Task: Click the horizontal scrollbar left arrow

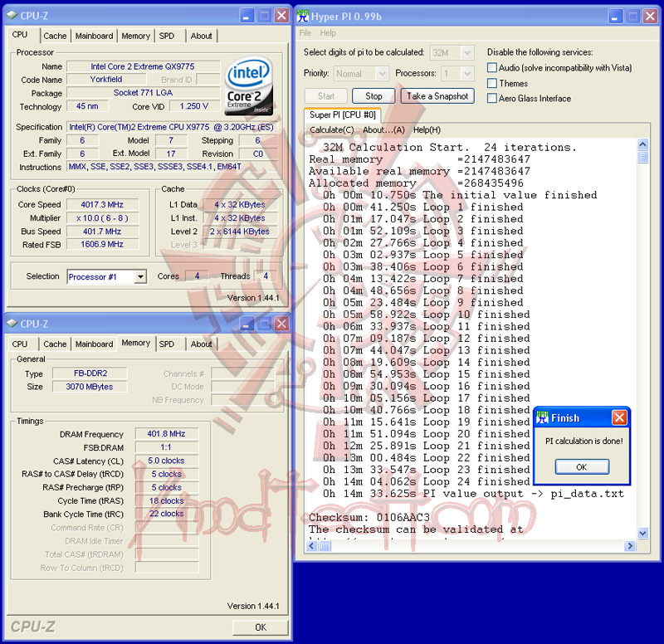Action: (x=312, y=546)
